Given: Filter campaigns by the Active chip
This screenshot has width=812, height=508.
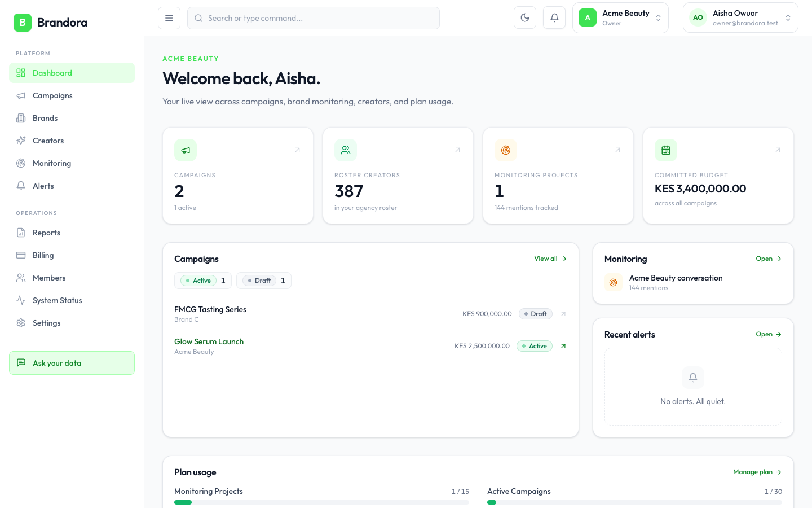Looking at the screenshot, I should (203, 281).
